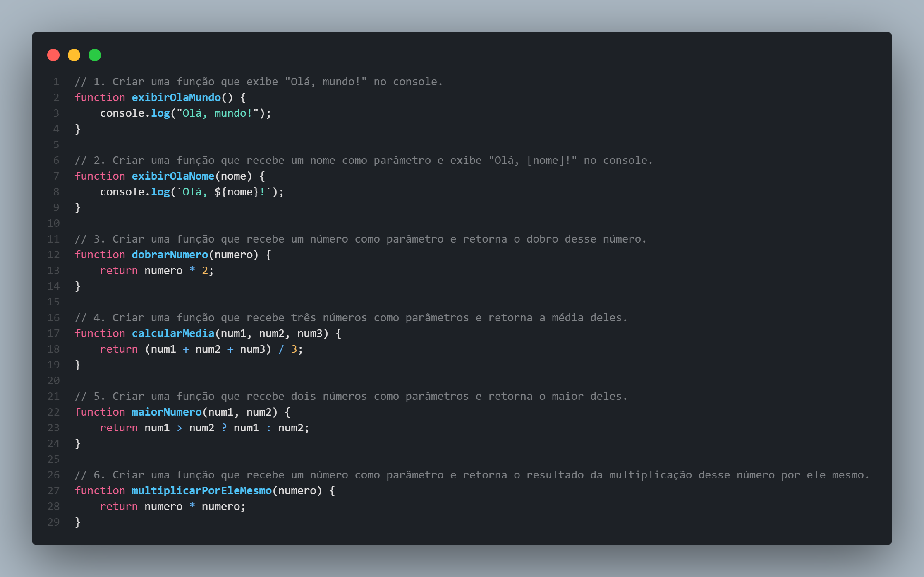
Task: Click the function name calcularMedia
Action: tap(173, 333)
